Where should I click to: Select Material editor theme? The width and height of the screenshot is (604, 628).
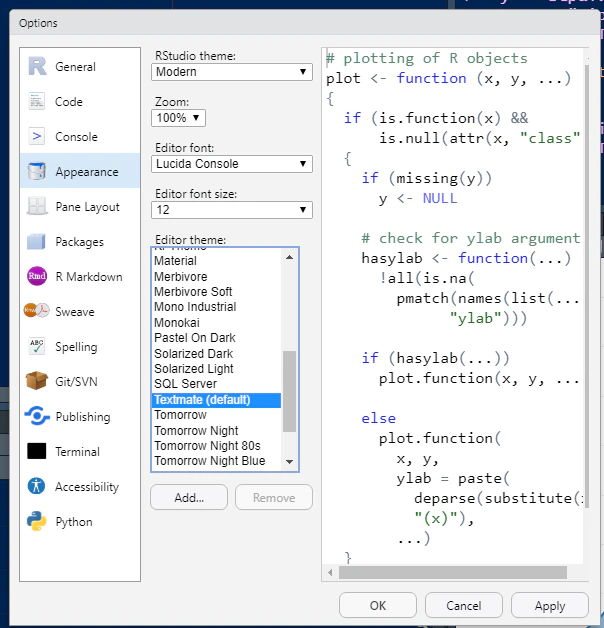[217, 261]
